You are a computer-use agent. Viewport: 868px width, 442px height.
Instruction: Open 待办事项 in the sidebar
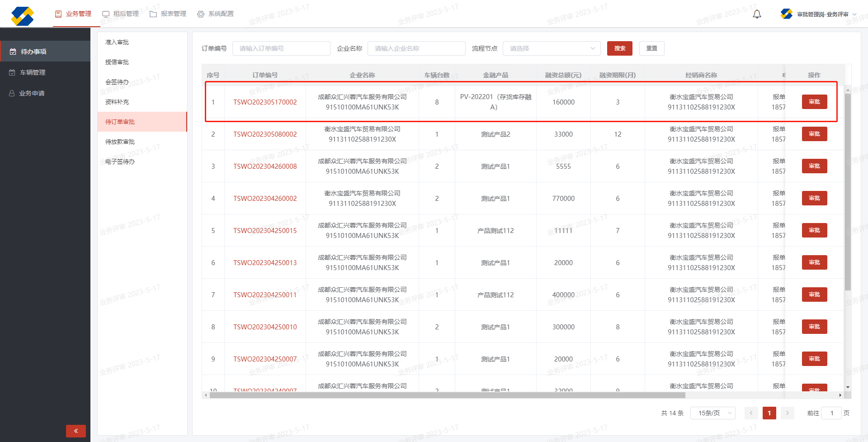point(33,52)
